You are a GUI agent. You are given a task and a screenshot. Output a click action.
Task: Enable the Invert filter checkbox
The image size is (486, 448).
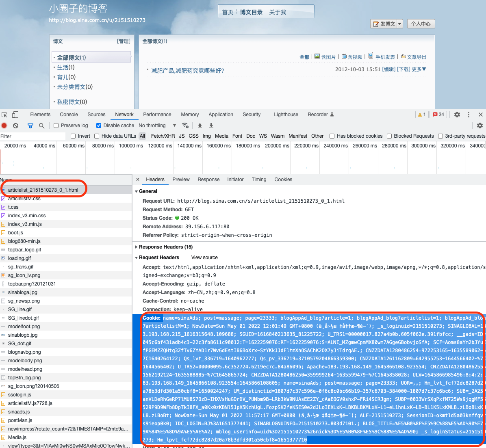click(73, 136)
